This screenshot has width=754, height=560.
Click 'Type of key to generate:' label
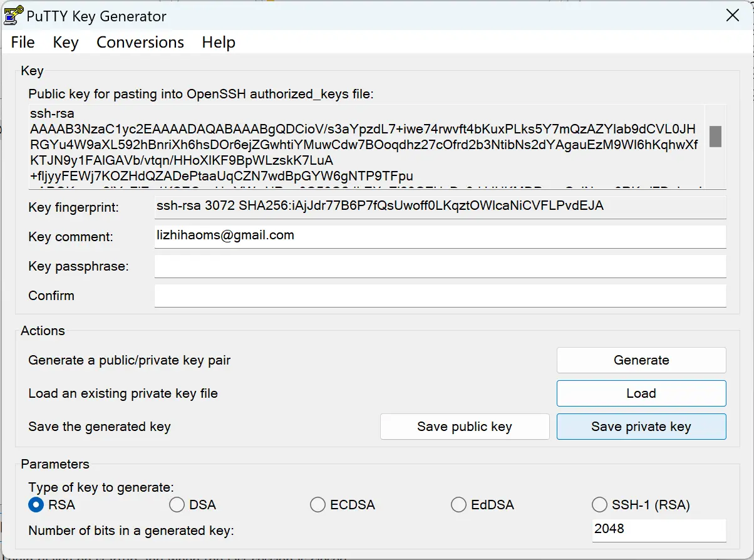101,487
